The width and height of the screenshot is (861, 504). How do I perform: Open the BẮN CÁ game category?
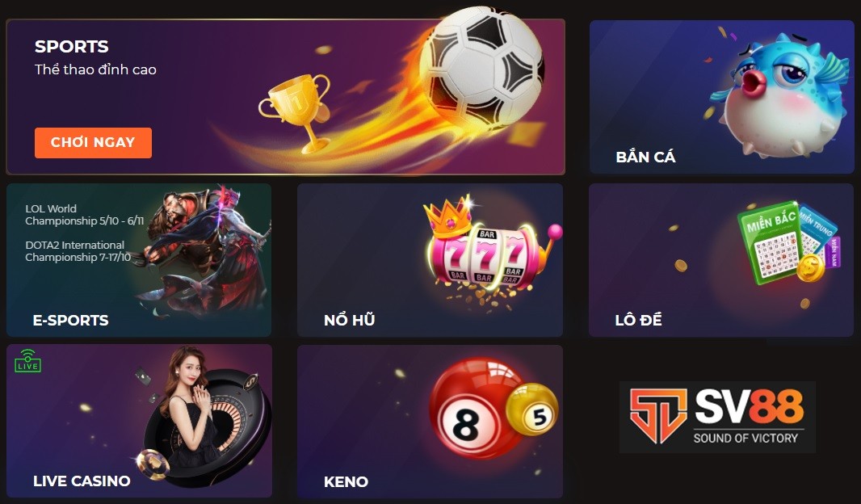click(x=645, y=157)
